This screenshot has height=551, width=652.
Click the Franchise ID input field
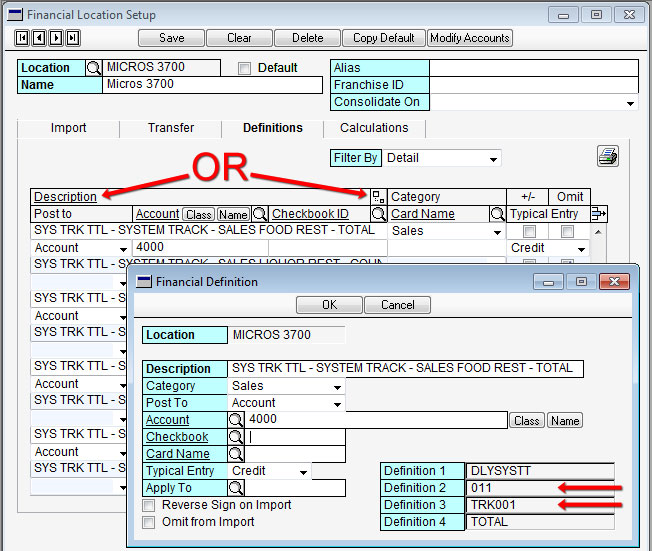534,85
